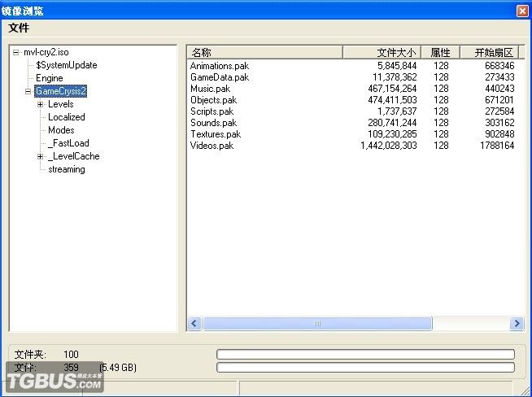Expand the Levels folder

[x=40, y=104]
